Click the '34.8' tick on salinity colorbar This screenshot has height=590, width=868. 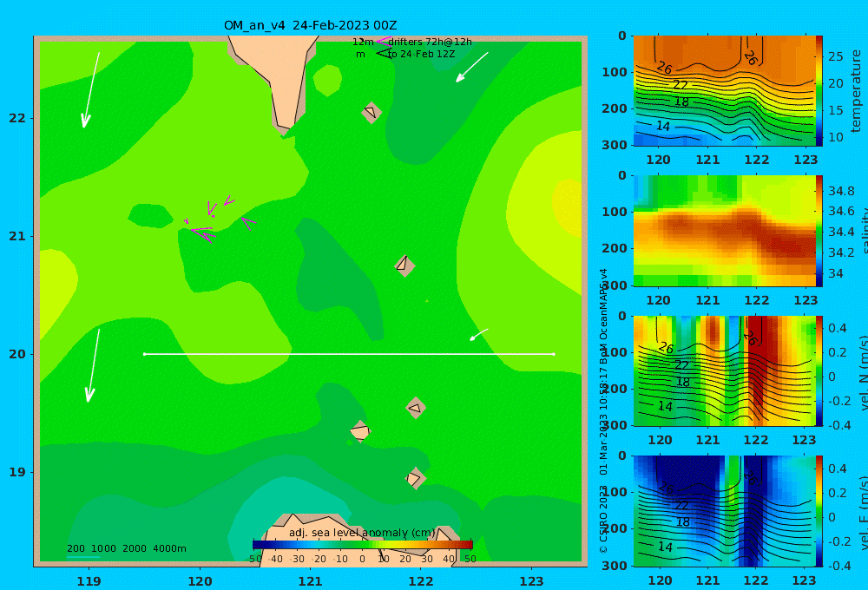tap(841, 191)
